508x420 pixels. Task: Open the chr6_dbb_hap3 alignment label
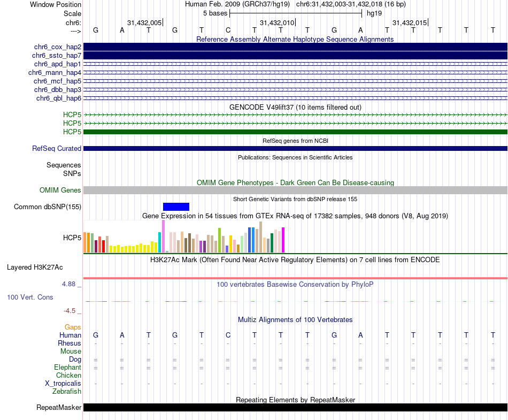tap(58, 89)
